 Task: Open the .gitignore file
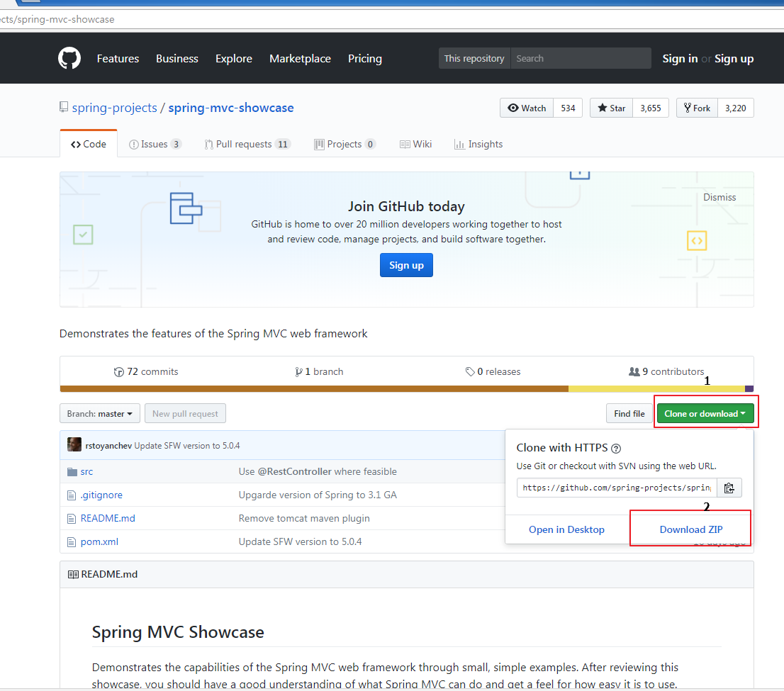coord(101,495)
